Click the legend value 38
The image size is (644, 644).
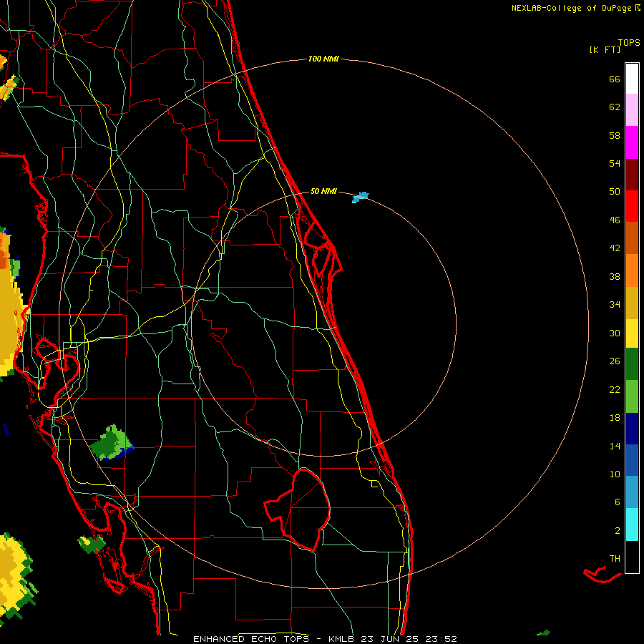(x=615, y=276)
